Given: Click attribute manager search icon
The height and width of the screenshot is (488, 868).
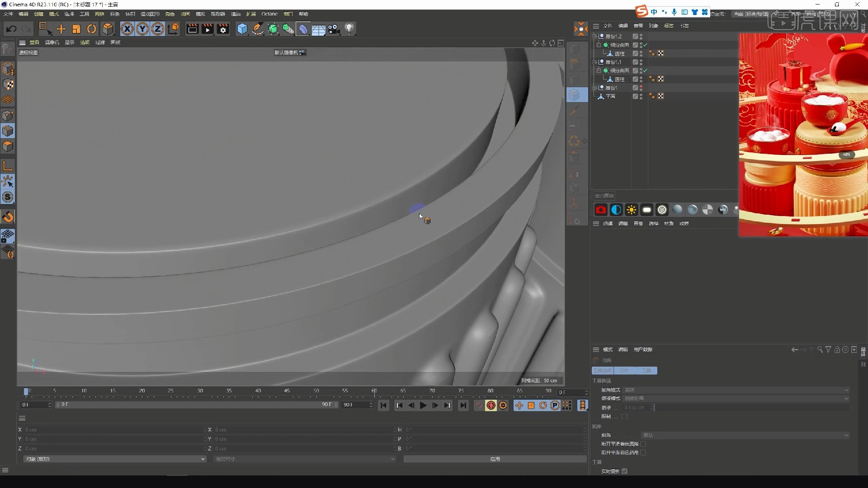Looking at the screenshot, I should (x=820, y=350).
